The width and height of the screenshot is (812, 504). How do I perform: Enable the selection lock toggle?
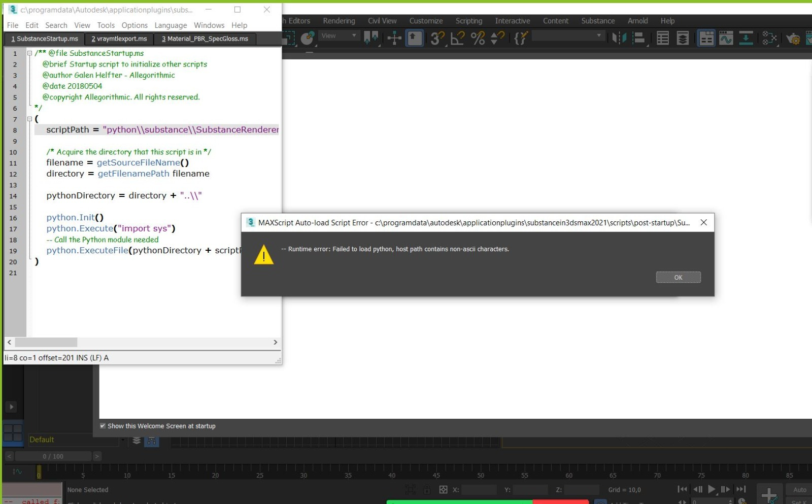427,489
